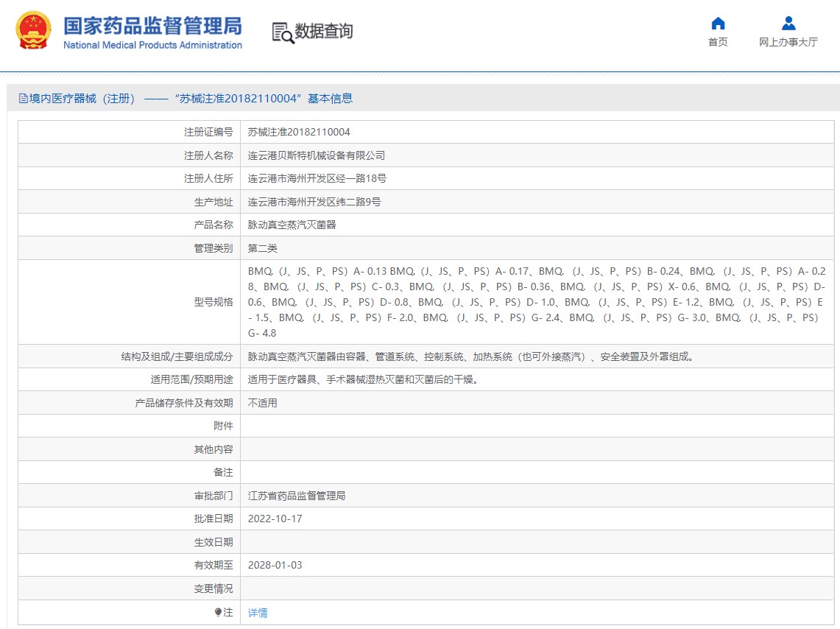Click the 首页 home icon
The image size is (840, 629).
[718, 24]
